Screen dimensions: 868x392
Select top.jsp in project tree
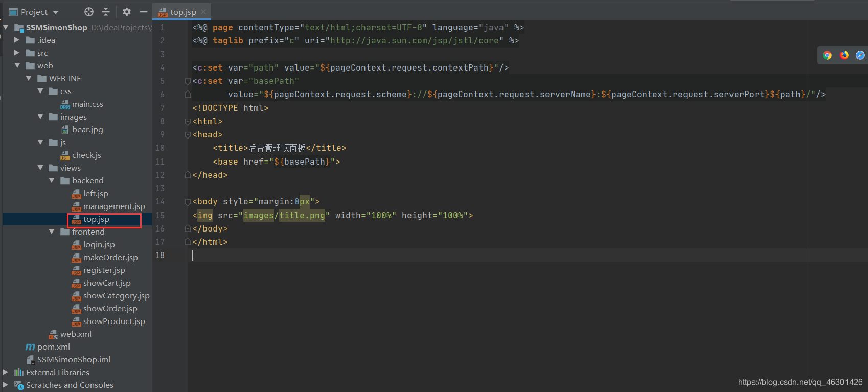point(90,219)
